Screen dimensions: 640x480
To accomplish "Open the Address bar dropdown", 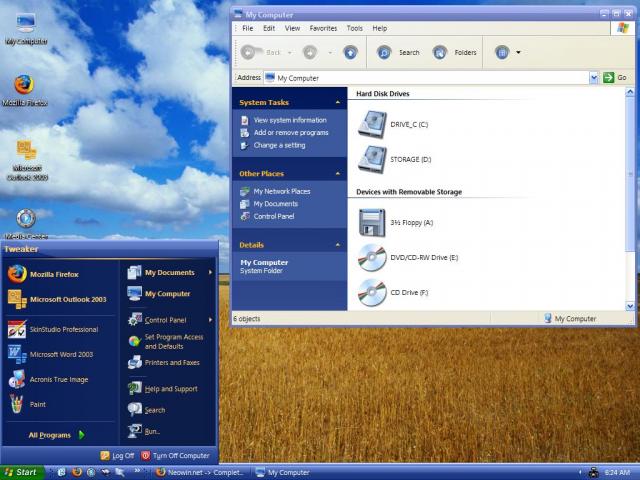I will pyautogui.click(x=594, y=78).
